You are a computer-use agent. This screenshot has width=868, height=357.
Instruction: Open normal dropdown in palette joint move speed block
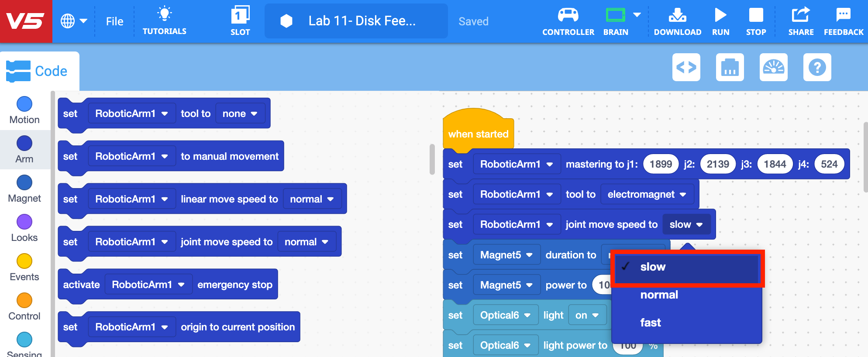click(307, 242)
